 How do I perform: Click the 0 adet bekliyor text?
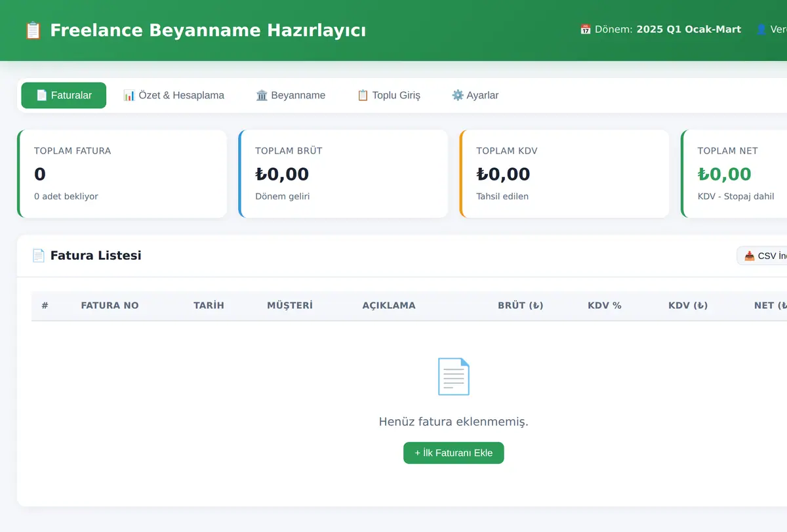(x=66, y=196)
